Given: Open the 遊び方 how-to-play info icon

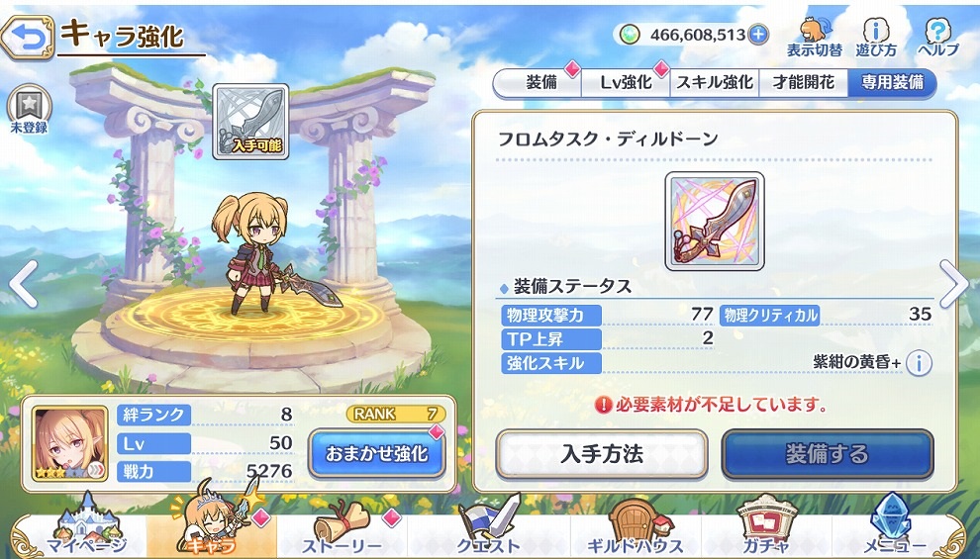Looking at the screenshot, I should click(876, 38).
